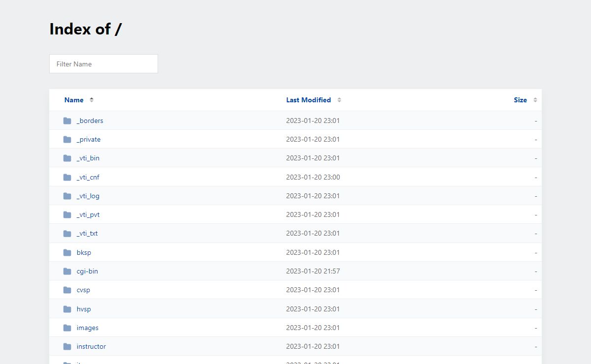Click the images folder icon
This screenshot has width=591, height=364.
click(x=67, y=328)
